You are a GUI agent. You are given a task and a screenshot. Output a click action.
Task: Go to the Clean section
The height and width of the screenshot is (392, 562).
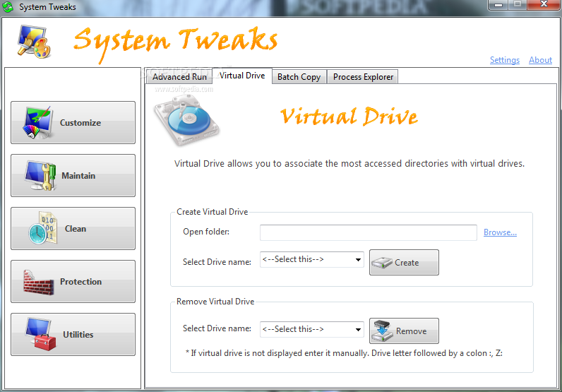pyautogui.click(x=73, y=228)
